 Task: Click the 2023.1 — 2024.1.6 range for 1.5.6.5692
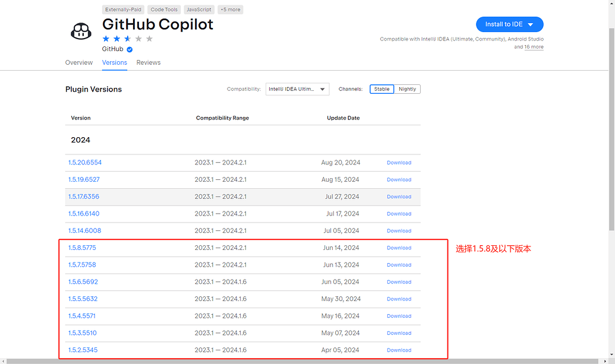click(x=220, y=281)
